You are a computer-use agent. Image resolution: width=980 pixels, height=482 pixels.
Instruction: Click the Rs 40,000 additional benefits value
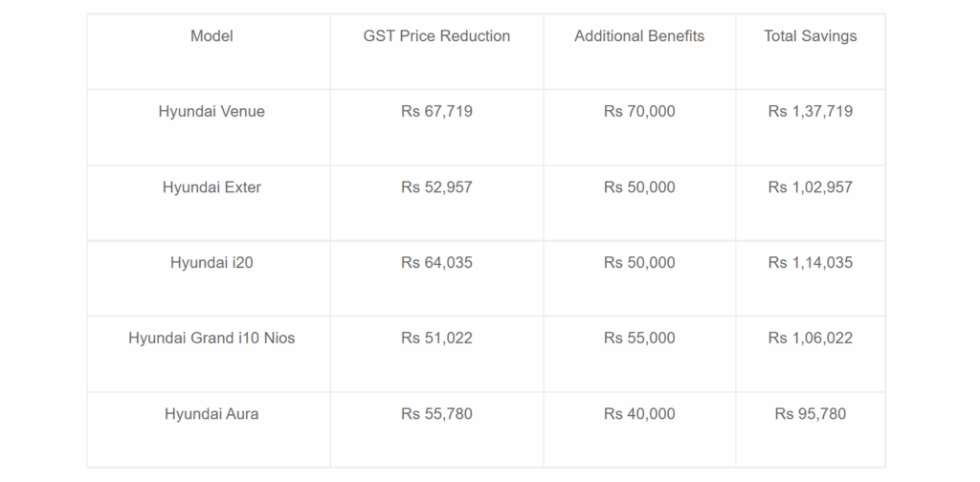(x=639, y=414)
